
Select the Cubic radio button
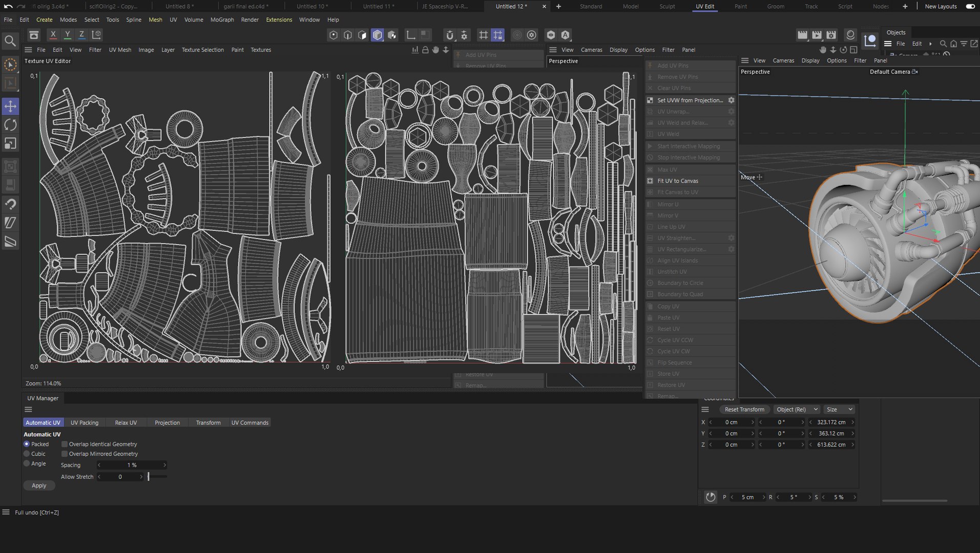point(27,454)
